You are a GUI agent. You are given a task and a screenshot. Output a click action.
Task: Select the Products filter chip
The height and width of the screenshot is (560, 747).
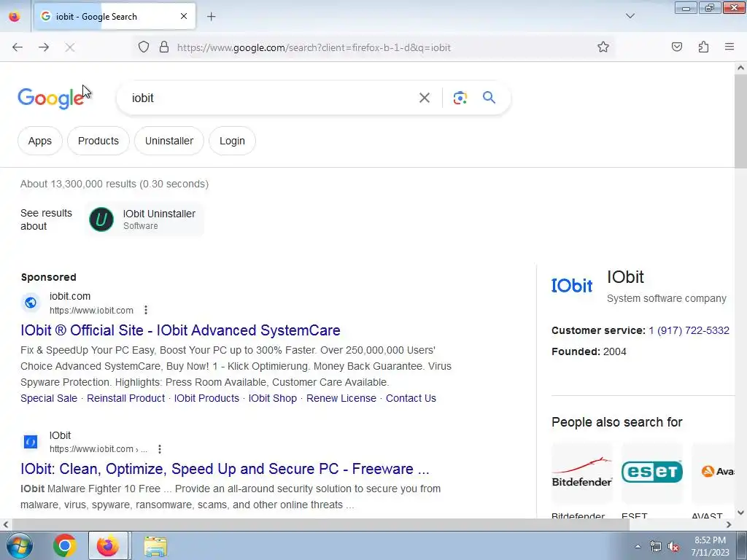coord(98,141)
